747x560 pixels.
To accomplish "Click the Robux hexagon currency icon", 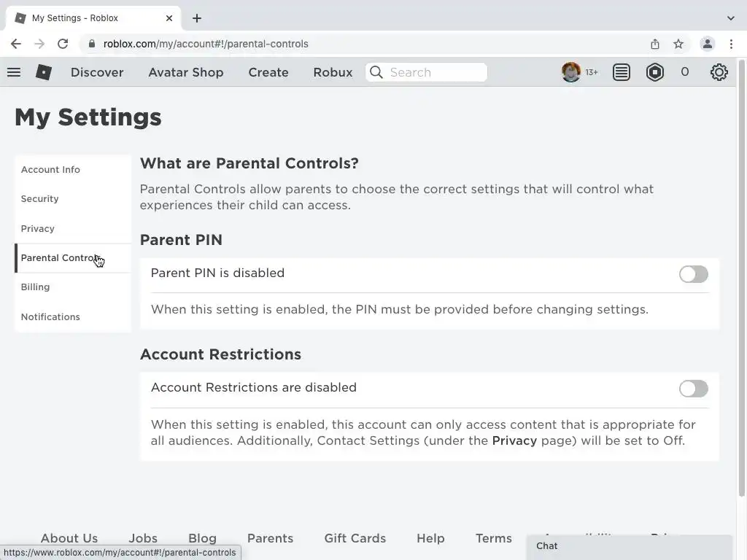I will tap(655, 72).
